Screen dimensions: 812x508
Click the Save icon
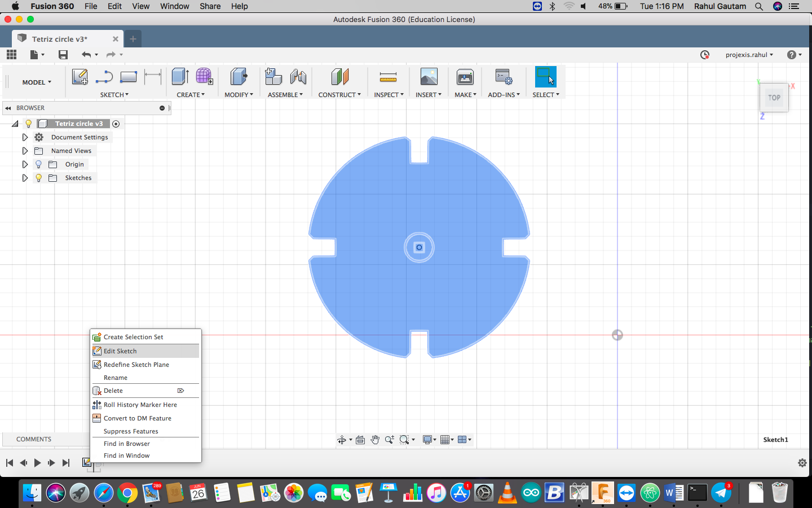pos(63,54)
